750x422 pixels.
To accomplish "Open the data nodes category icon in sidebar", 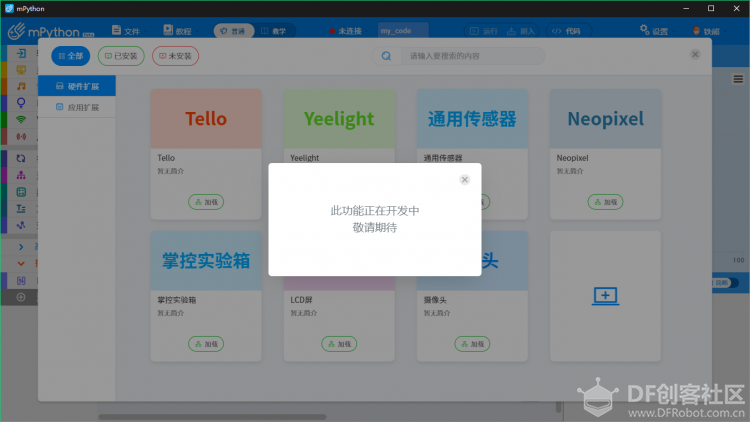I will 21,225.
